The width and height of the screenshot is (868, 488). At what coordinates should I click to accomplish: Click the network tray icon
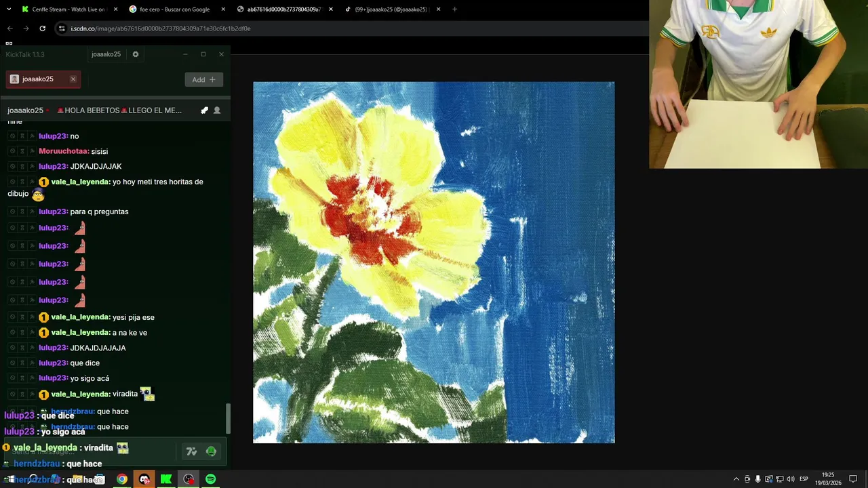pos(780,479)
